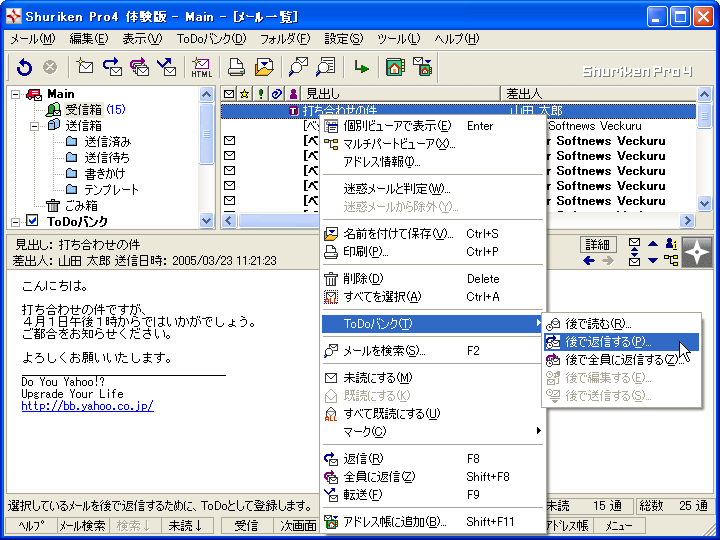
Task: Click the 差出人 column header
Action: tap(598, 94)
